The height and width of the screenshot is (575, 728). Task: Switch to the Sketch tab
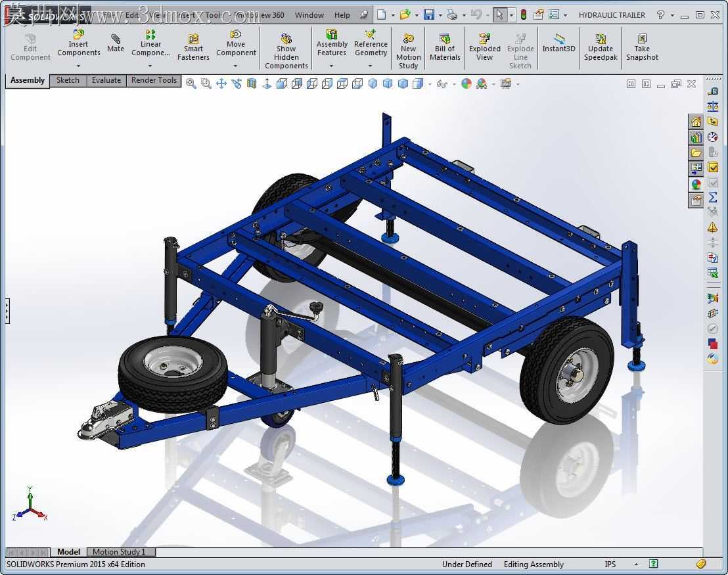tap(68, 80)
